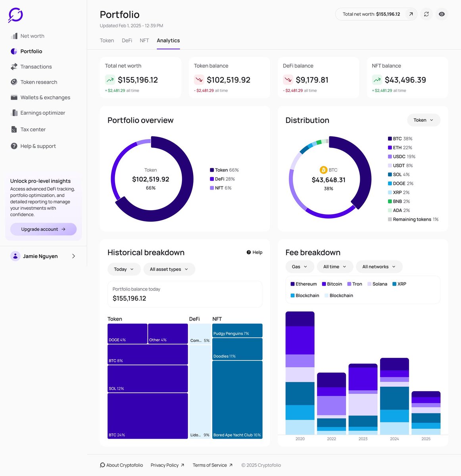Open Wallets & exchanges icon
461x476 pixels.
point(14,98)
